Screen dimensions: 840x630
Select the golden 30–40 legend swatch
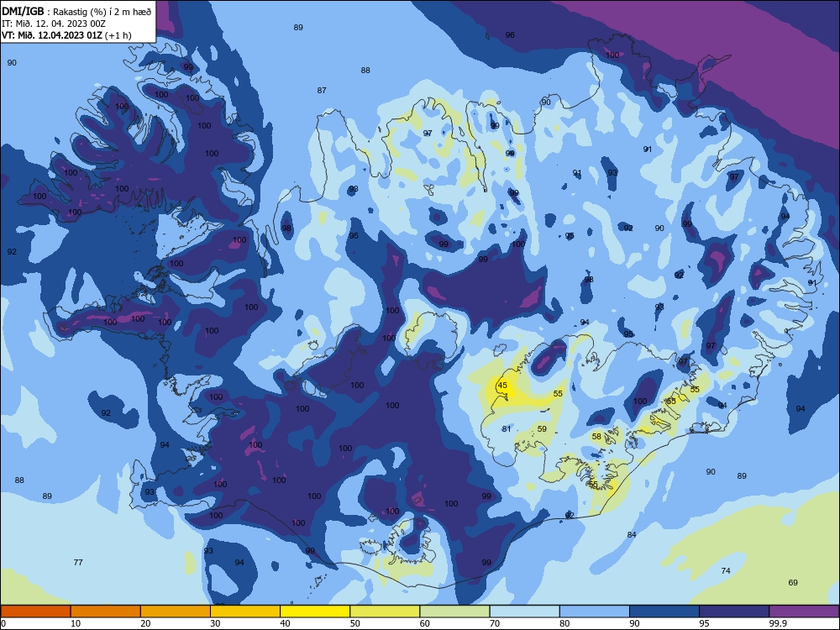coord(245,612)
